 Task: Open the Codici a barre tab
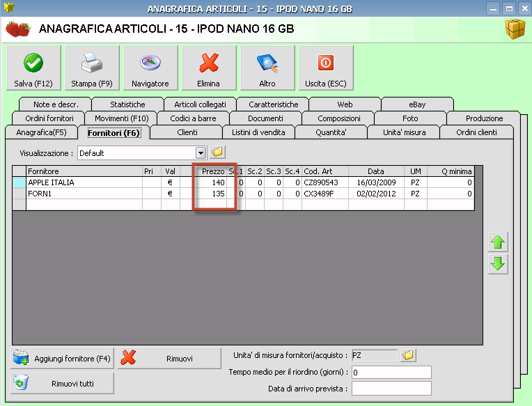(193, 118)
